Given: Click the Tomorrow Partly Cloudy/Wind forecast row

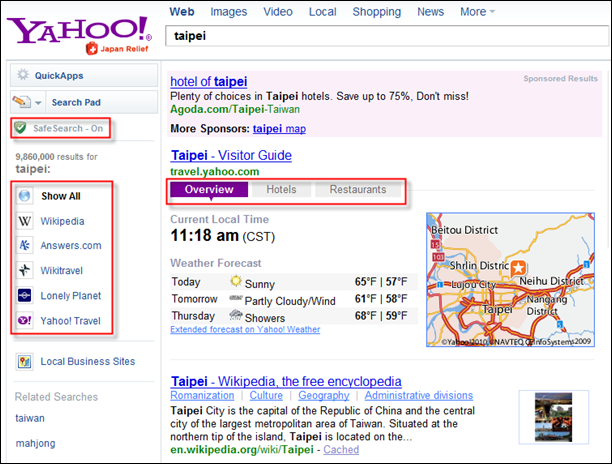Looking at the screenshot, I should click(x=294, y=299).
